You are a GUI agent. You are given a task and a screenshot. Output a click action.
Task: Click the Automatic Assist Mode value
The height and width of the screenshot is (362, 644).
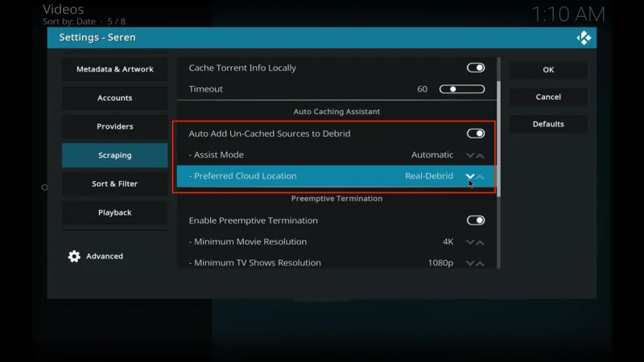coord(432,154)
